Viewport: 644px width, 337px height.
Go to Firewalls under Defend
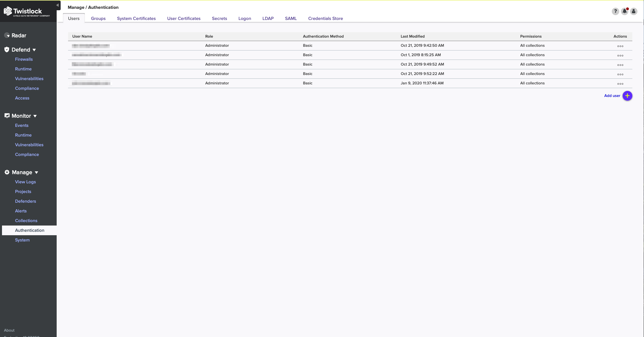coord(24,59)
